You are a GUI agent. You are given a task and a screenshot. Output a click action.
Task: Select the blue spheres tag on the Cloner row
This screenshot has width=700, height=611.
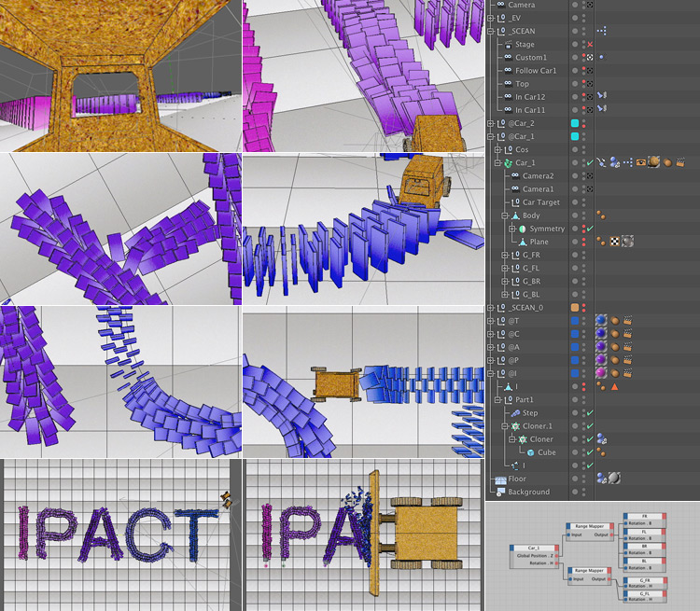[601, 439]
